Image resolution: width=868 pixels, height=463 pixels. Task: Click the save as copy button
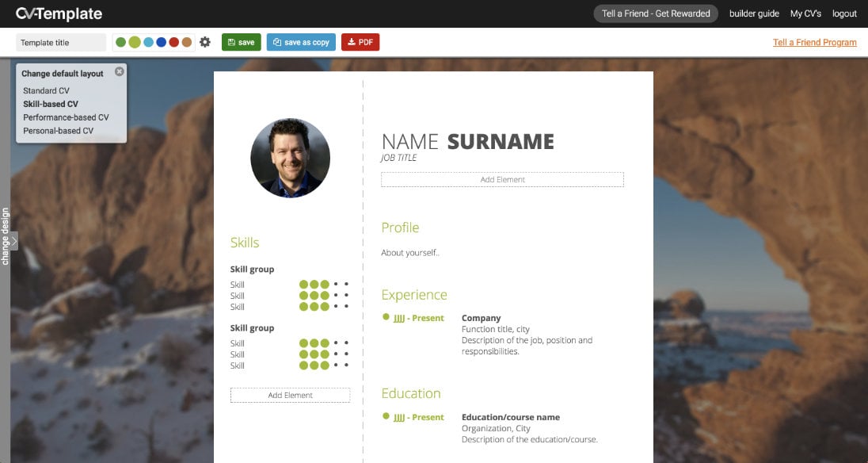point(301,42)
